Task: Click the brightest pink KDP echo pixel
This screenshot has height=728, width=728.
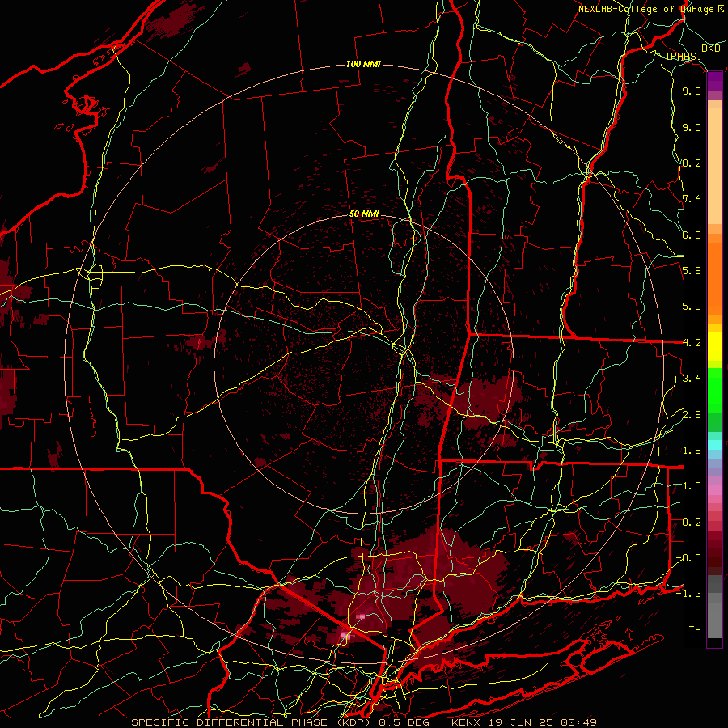Action: point(344,635)
